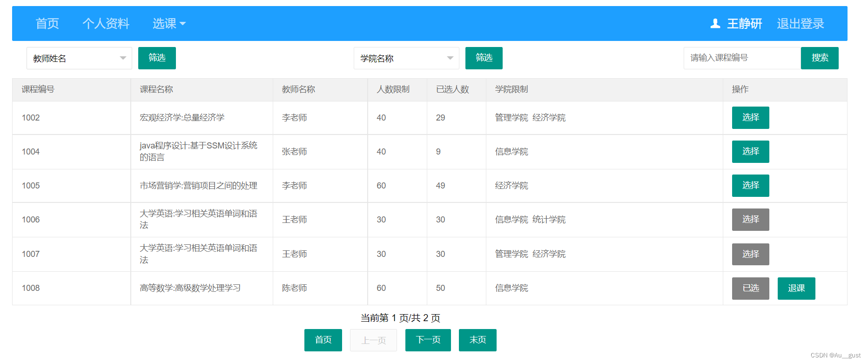Click 信息学院 统计学院 in row 1006
Image resolution: width=868 pixels, height=363 pixels.
pos(530,220)
